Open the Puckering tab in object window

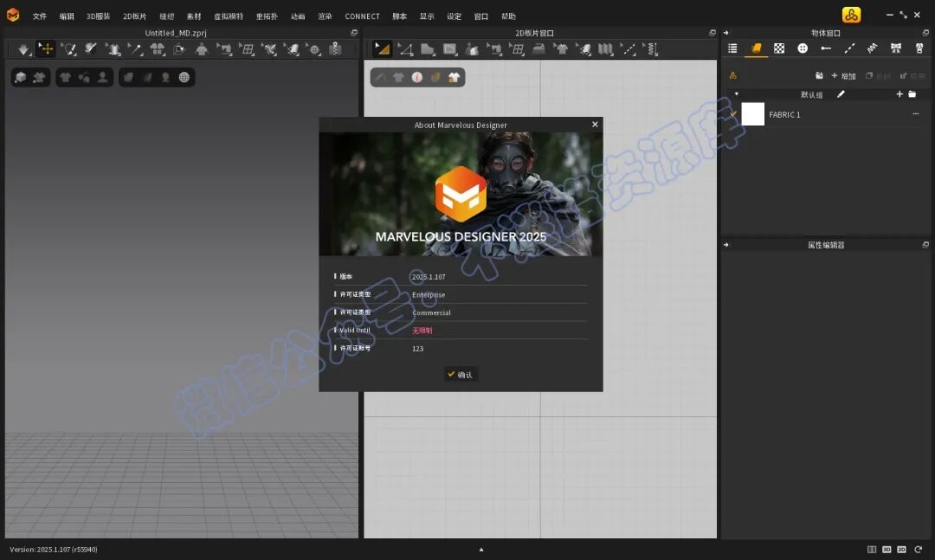[x=873, y=48]
